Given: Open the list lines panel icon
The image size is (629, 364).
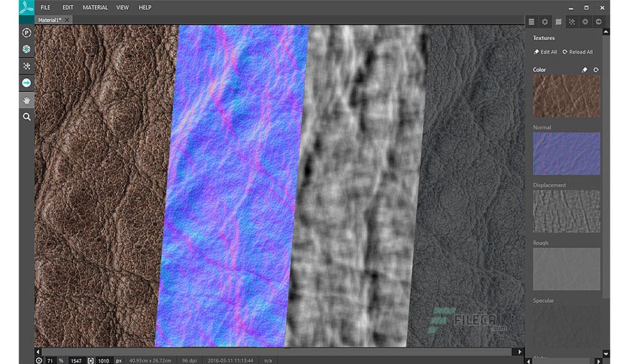Looking at the screenshot, I should 531,22.
